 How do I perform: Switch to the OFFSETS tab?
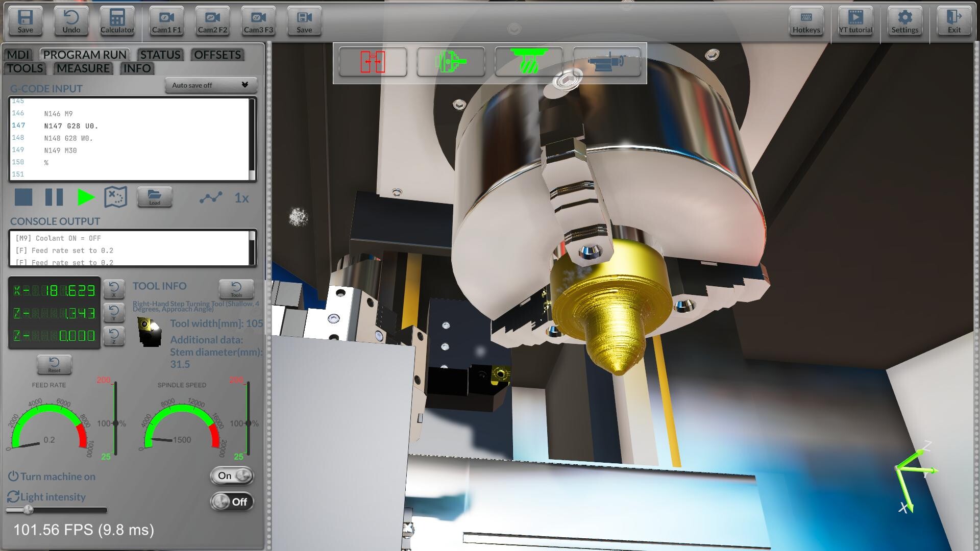point(217,55)
